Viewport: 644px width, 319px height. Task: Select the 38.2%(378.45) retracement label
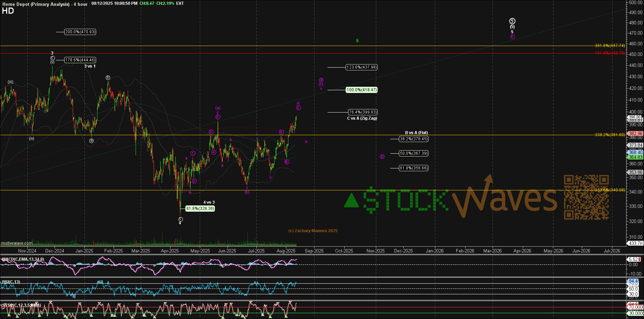[x=414, y=139]
